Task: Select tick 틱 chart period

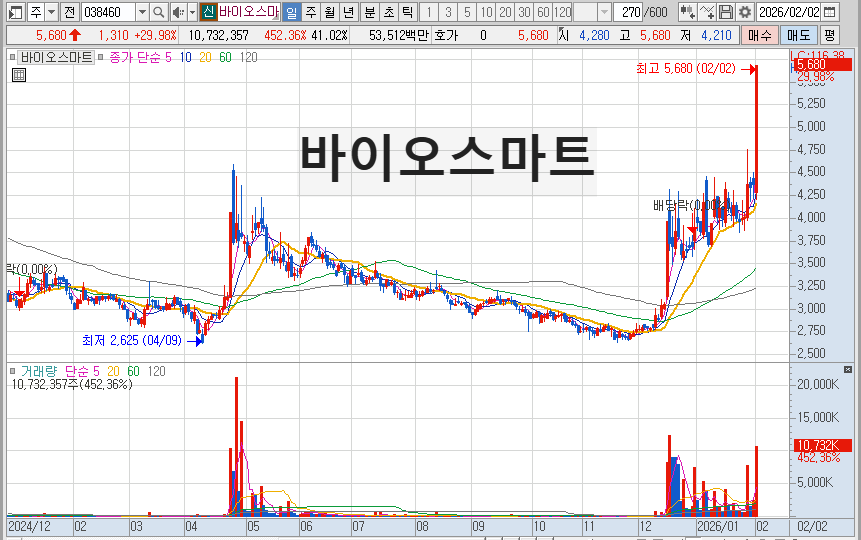Action: point(407,12)
